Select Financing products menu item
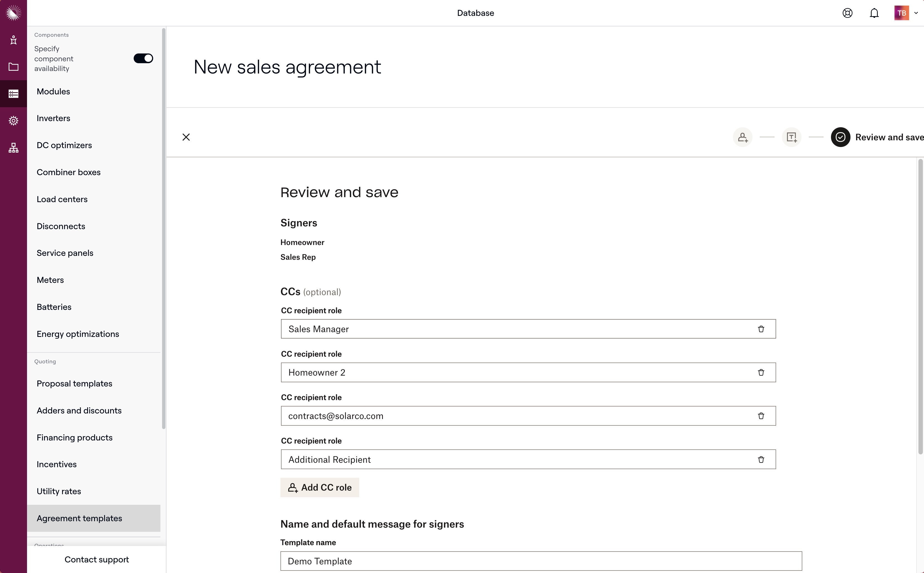The height and width of the screenshot is (573, 924). tap(74, 438)
